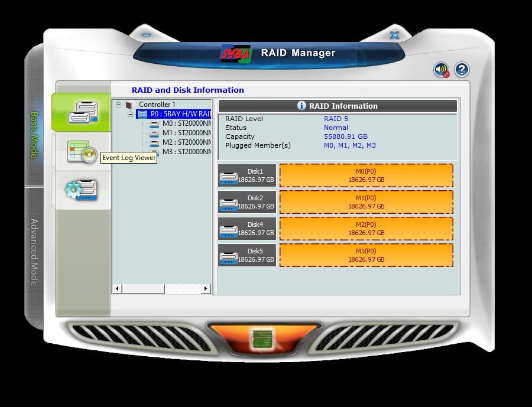532x407 pixels.
Task: Click the plugged members M0, M1, M2, M3 value
Action: point(350,145)
